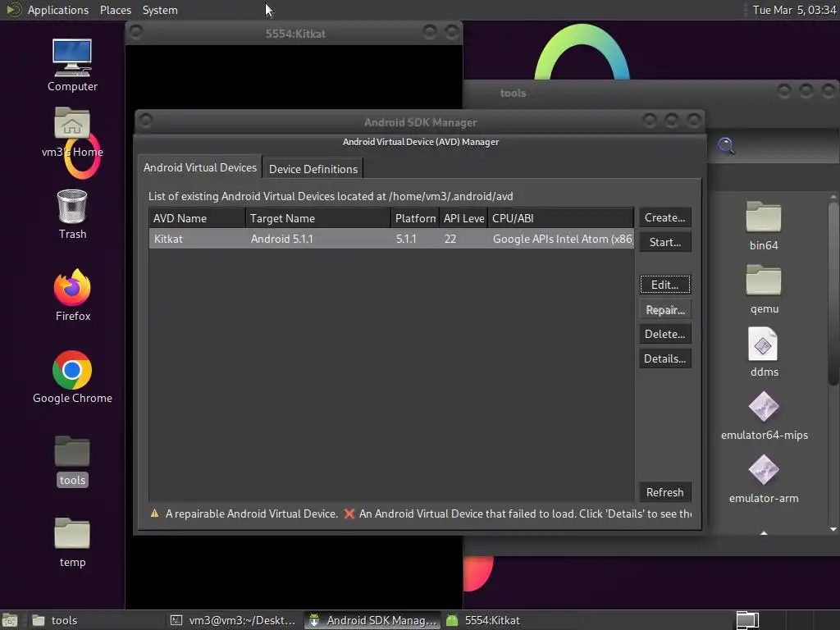Refresh the AVD list
Image resolution: width=840 pixels, height=630 pixels.
click(664, 492)
